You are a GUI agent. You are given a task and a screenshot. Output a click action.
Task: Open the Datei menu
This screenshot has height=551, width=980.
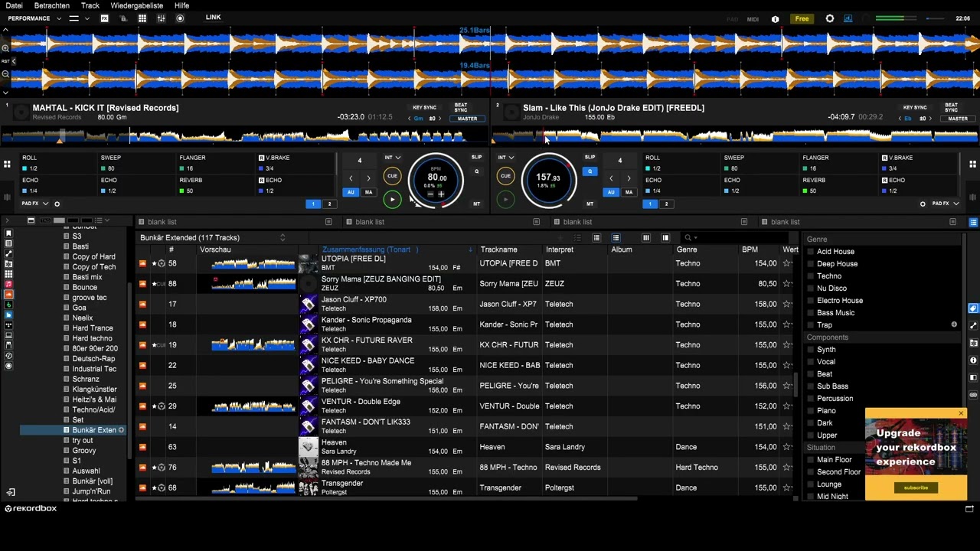(14, 5)
